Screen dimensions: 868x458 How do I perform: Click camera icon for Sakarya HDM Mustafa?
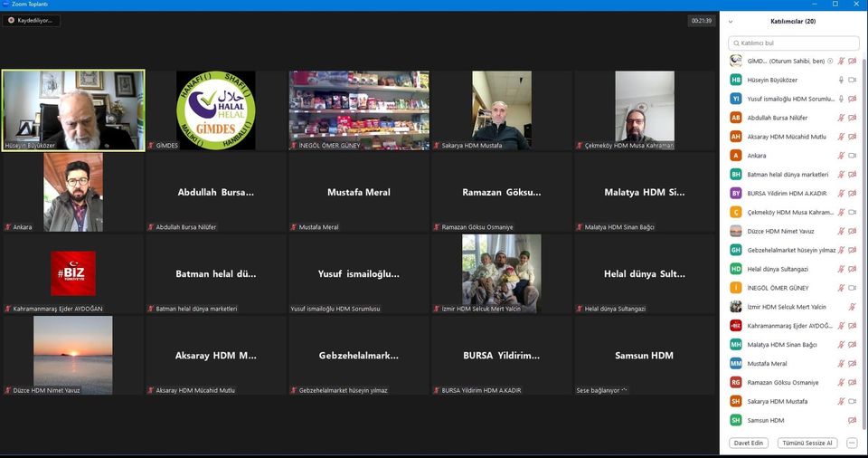pos(852,401)
